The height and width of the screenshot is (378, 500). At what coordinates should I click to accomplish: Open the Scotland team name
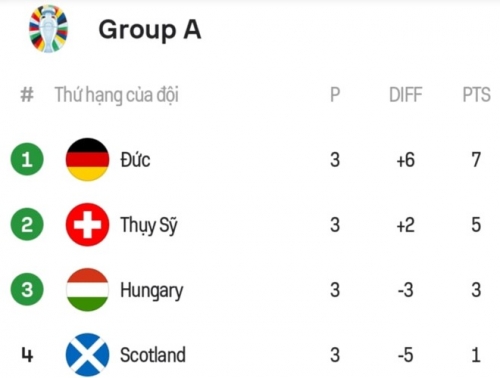click(153, 355)
